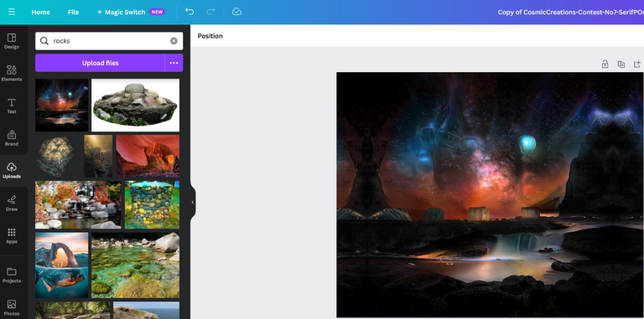The height and width of the screenshot is (319, 644).
Task: Open the Projects folder panel
Action: (x=12, y=275)
